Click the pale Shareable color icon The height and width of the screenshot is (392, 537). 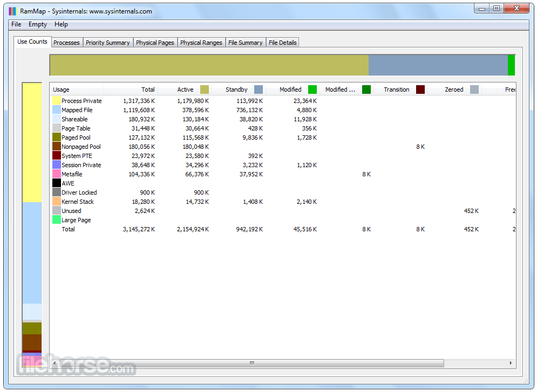(57, 119)
